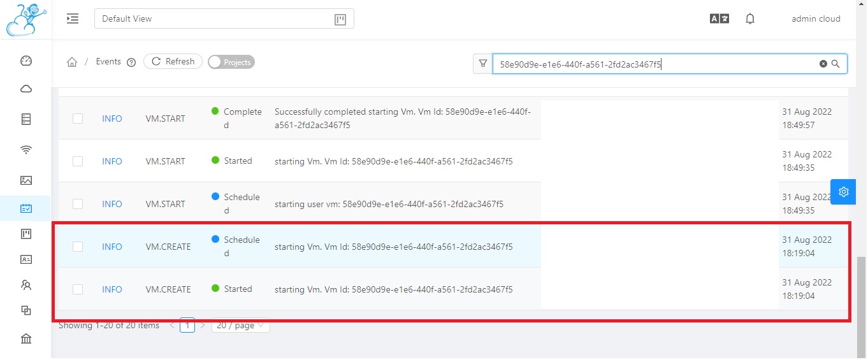Tick checkbox for VM.START Started row

pos(78,161)
